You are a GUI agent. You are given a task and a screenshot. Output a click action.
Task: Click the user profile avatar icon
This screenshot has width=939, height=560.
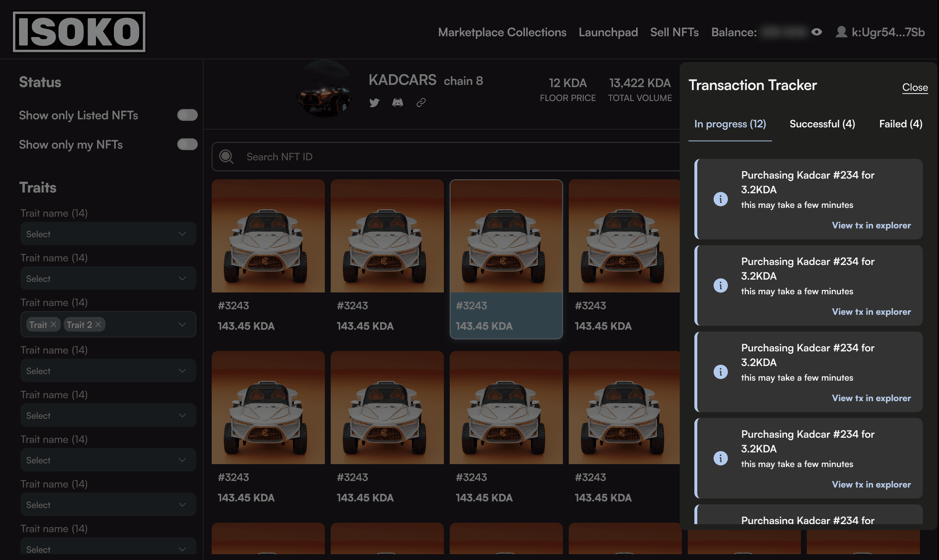pyautogui.click(x=841, y=32)
